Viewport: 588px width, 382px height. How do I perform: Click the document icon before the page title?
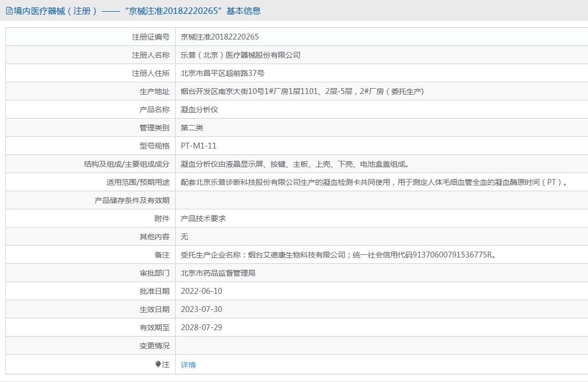[x=9, y=11]
